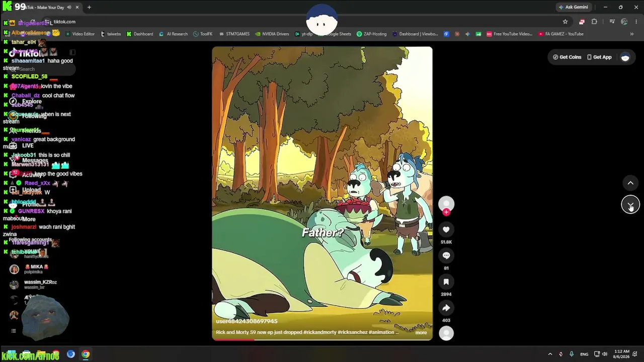Open the Chrome three-dot menu
The width and height of the screenshot is (644, 362).
(636, 22)
